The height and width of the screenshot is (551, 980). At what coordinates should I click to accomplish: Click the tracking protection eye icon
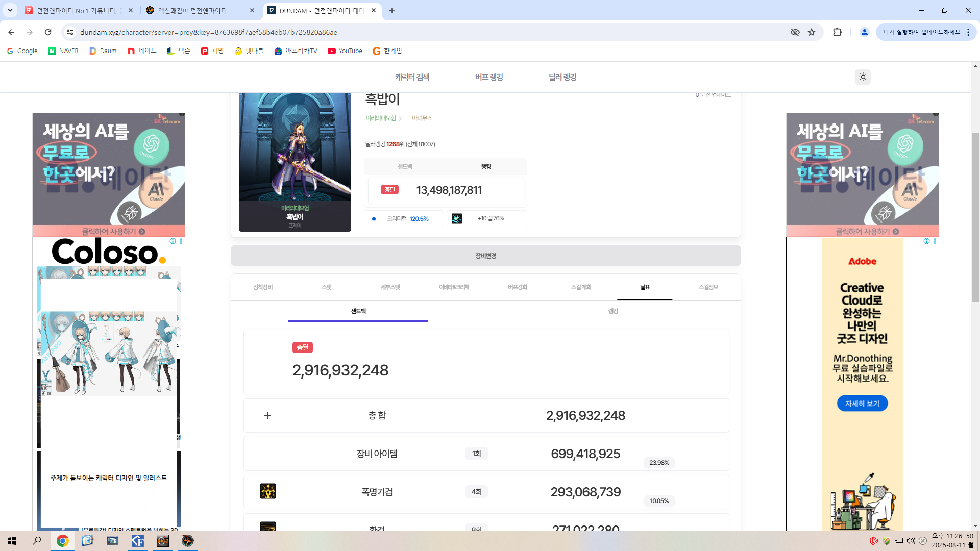click(x=795, y=32)
